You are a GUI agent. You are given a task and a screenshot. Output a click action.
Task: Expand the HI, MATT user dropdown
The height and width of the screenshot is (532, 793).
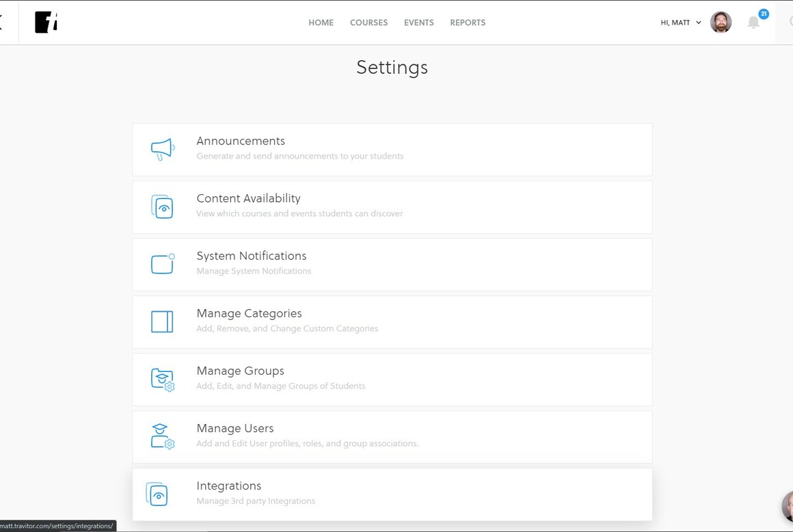point(681,23)
